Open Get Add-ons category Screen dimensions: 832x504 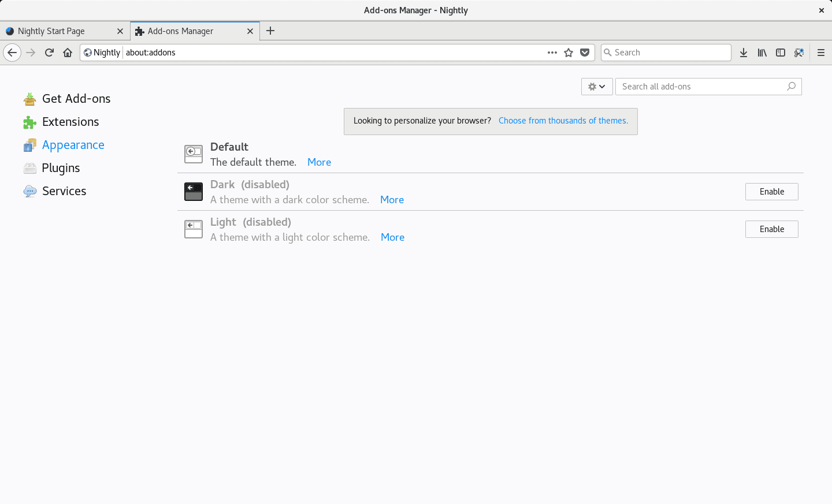point(67,99)
